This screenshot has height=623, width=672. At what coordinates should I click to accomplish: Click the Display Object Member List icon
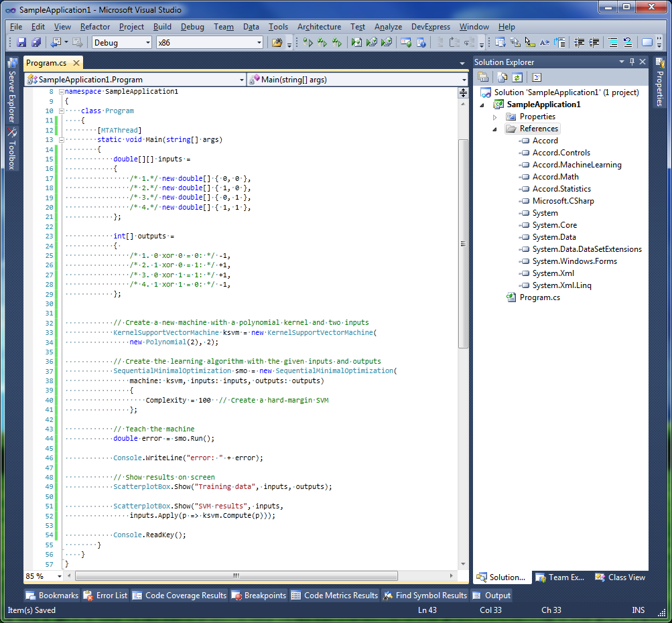coord(500,42)
